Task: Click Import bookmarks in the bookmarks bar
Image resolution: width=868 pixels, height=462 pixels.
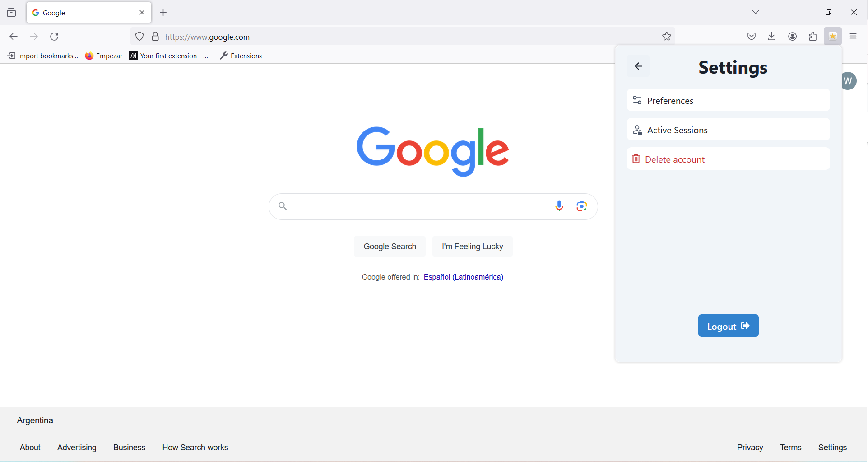Action: pos(42,56)
